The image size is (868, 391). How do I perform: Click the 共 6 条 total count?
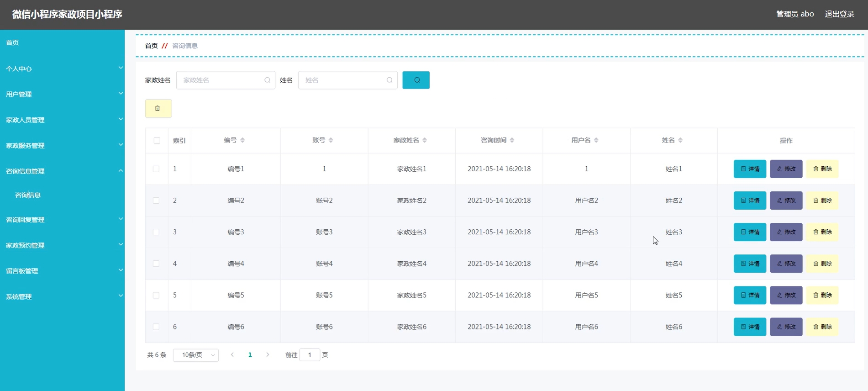pos(157,355)
